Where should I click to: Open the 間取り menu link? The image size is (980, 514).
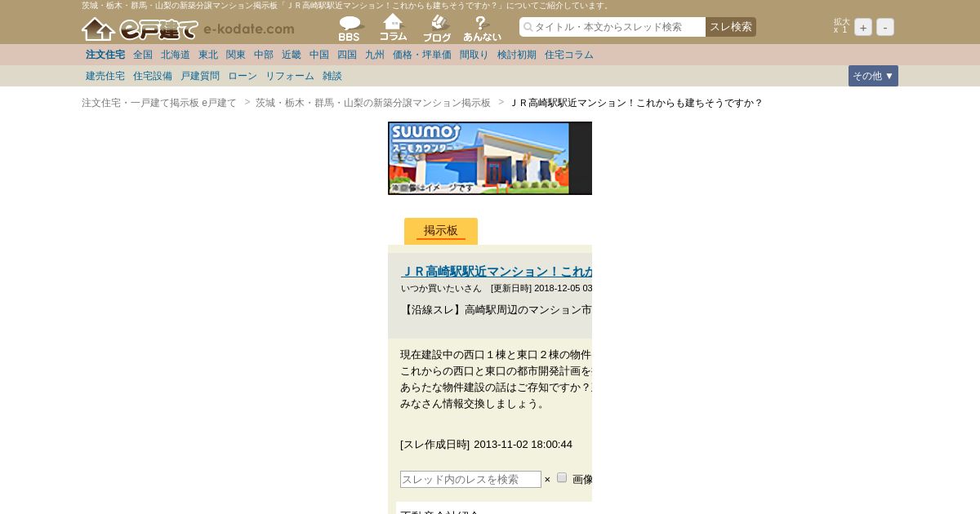474,55
